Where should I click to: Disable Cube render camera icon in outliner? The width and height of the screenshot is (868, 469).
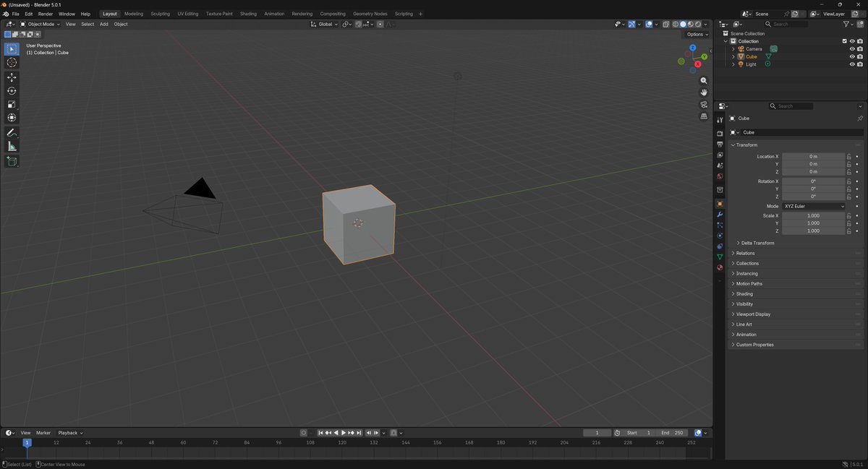pos(860,56)
